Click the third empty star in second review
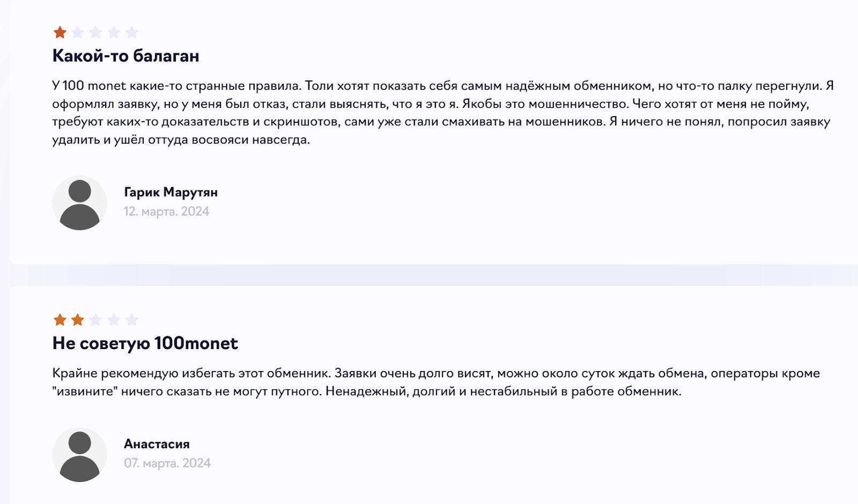This screenshot has height=504, width=858. tap(96, 320)
